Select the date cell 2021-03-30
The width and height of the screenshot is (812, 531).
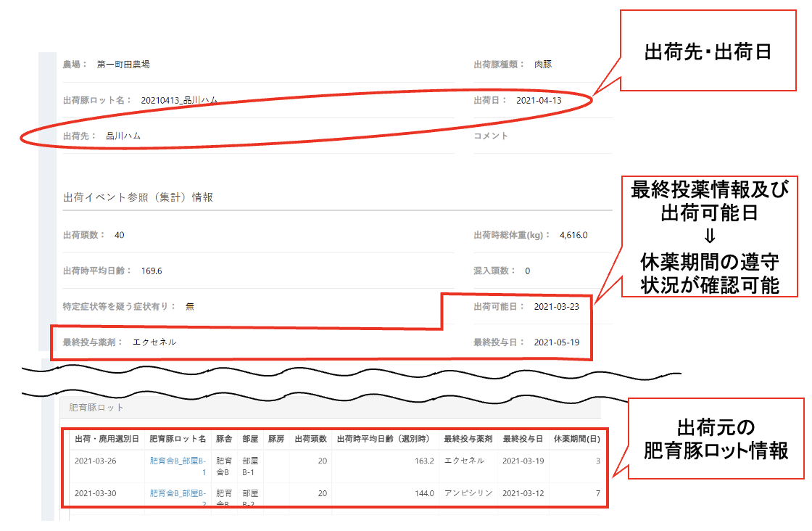pyautogui.click(x=95, y=493)
